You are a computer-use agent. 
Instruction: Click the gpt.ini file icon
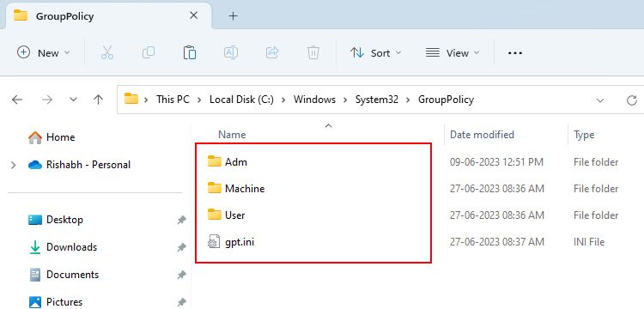(x=214, y=242)
